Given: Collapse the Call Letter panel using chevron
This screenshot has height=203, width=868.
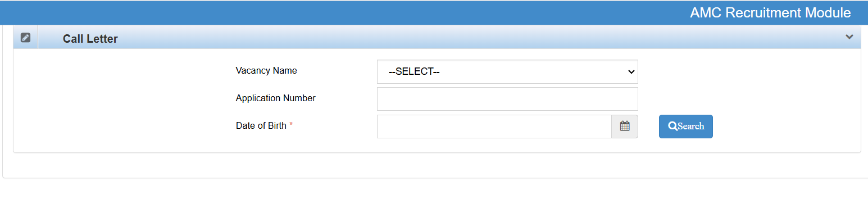Looking at the screenshot, I should coord(849,37).
